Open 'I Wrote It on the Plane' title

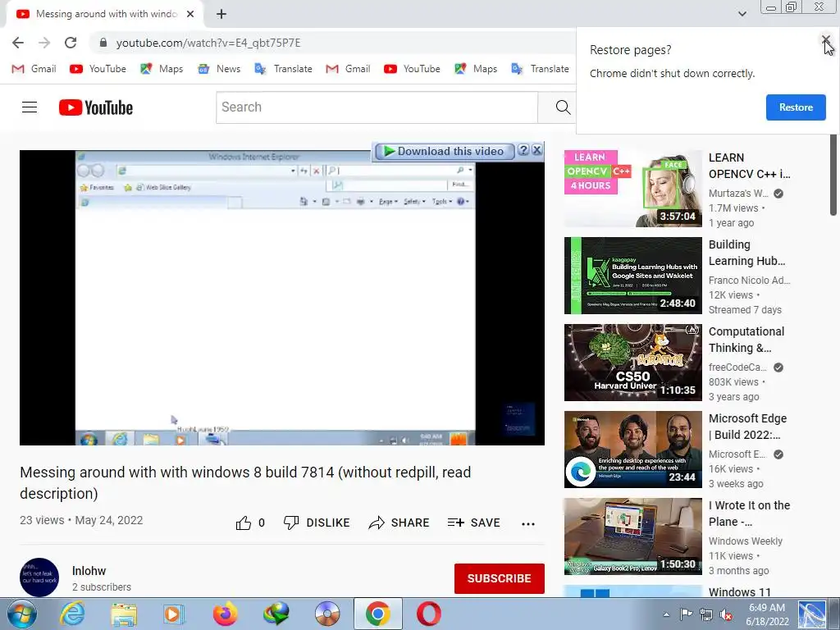[x=749, y=514]
